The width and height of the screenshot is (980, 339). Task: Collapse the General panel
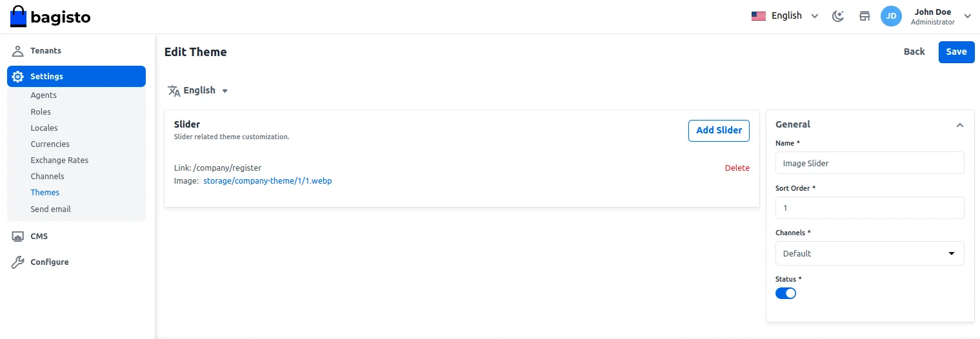tap(959, 125)
